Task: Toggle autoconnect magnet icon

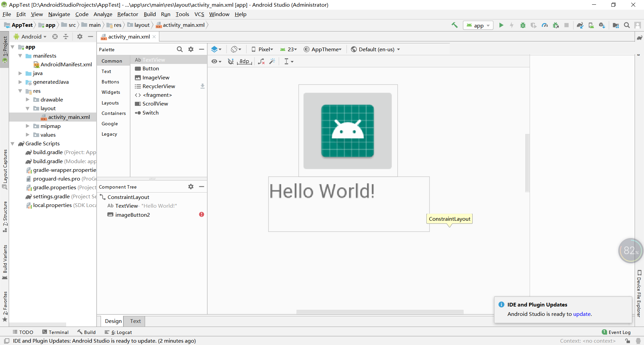Action: (x=231, y=61)
